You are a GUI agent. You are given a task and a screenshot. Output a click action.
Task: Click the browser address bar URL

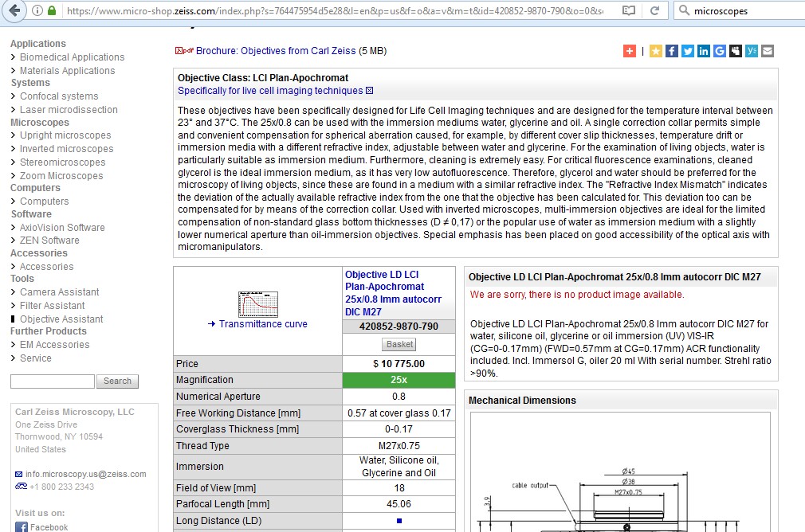click(336, 10)
